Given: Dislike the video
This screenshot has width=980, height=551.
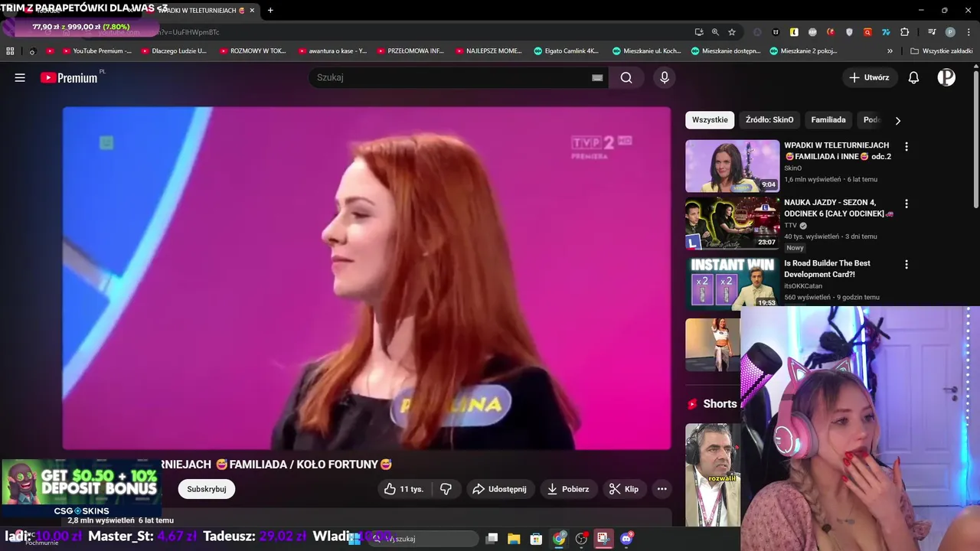Looking at the screenshot, I should click(x=446, y=489).
